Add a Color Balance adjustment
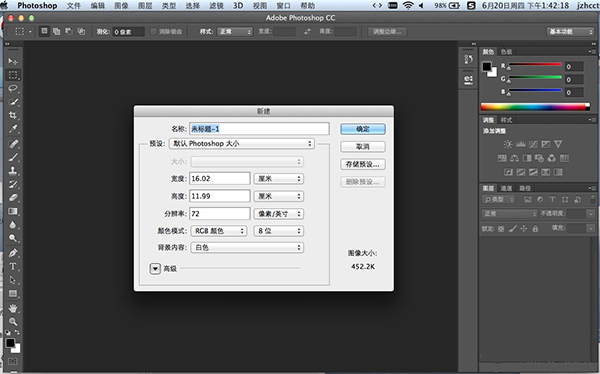Screen dimensions: 600x374 tap(514, 158)
